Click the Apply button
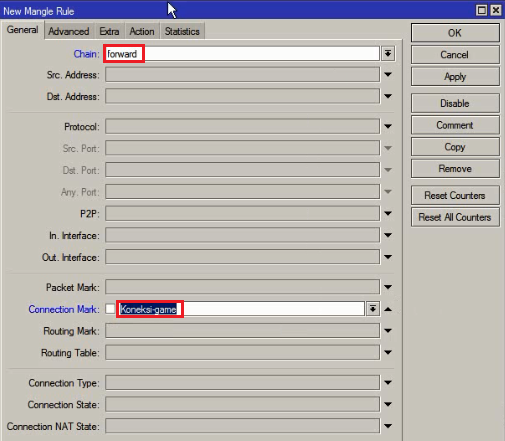 pos(455,76)
